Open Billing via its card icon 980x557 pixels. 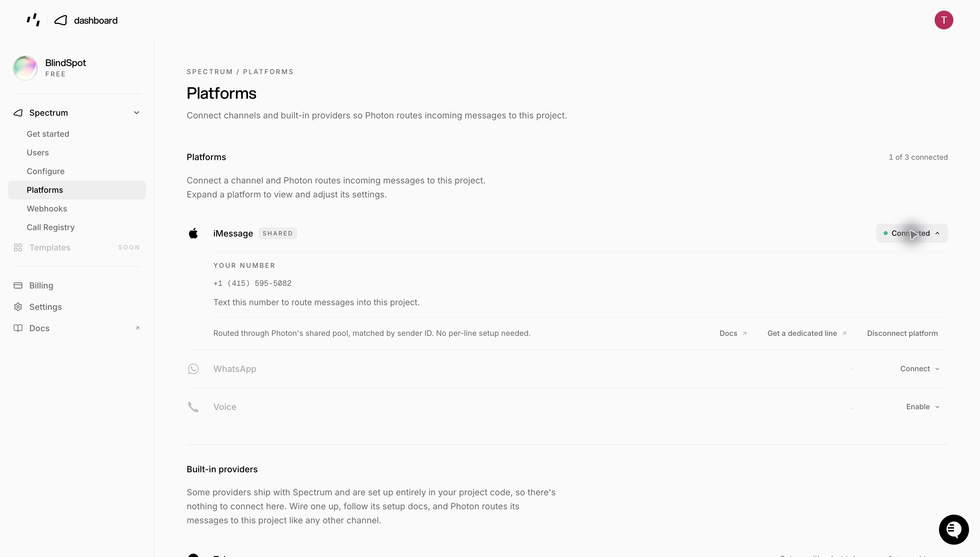[18, 286]
